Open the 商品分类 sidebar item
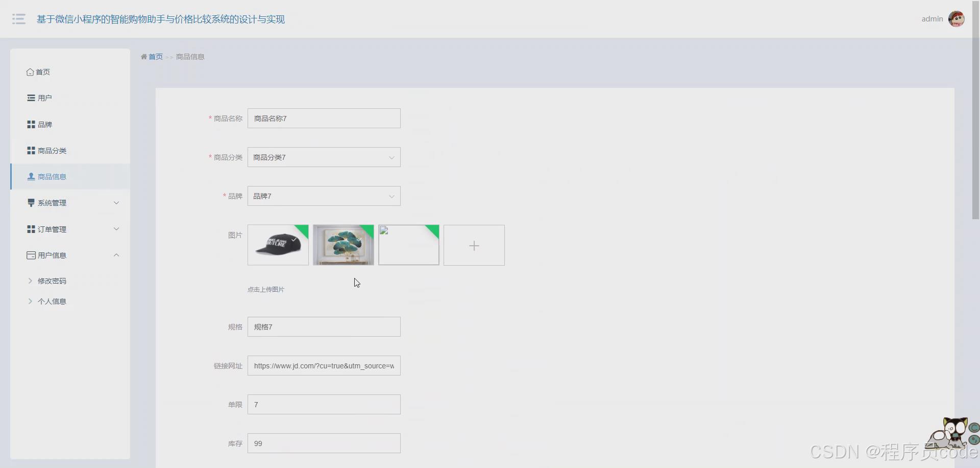This screenshot has height=468, width=980. point(70,151)
